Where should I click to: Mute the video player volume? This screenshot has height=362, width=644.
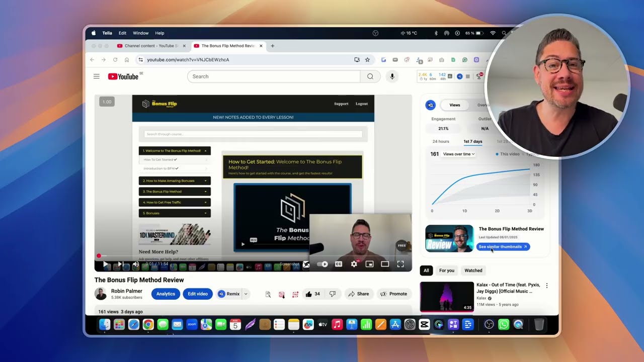[x=136, y=264]
